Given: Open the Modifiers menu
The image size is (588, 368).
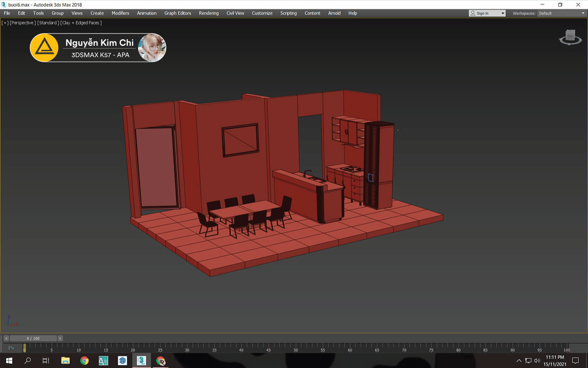Looking at the screenshot, I should tap(120, 13).
